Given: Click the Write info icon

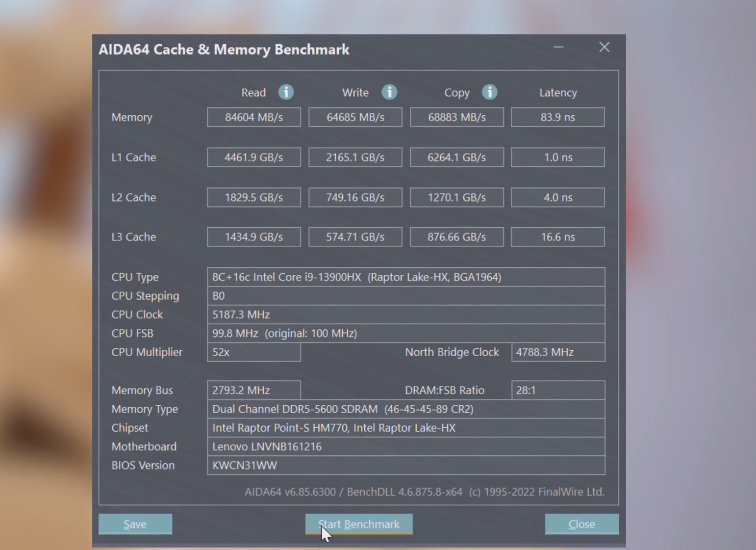Looking at the screenshot, I should (389, 92).
